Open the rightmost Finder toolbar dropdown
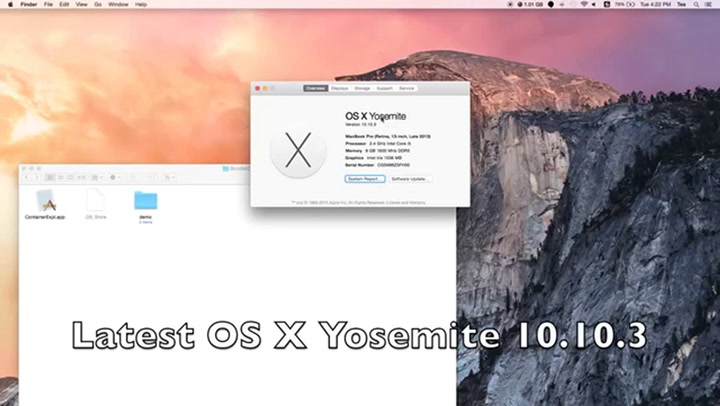 coord(169,177)
